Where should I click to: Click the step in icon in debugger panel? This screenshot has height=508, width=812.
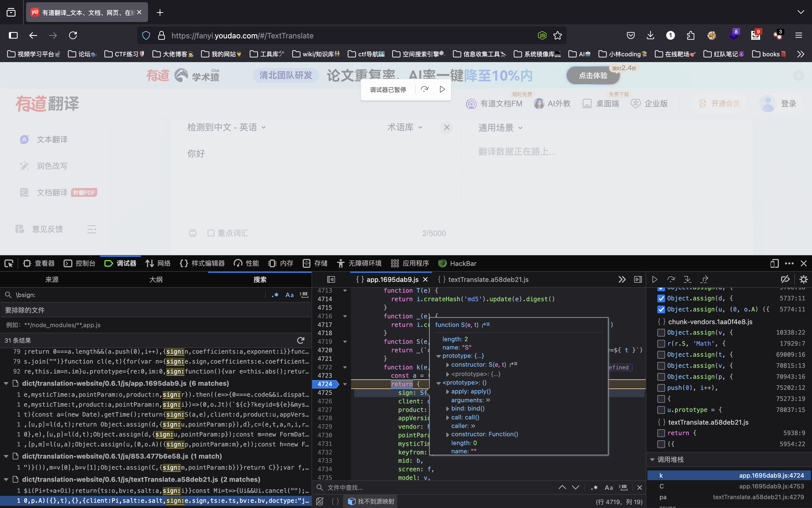click(687, 279)
